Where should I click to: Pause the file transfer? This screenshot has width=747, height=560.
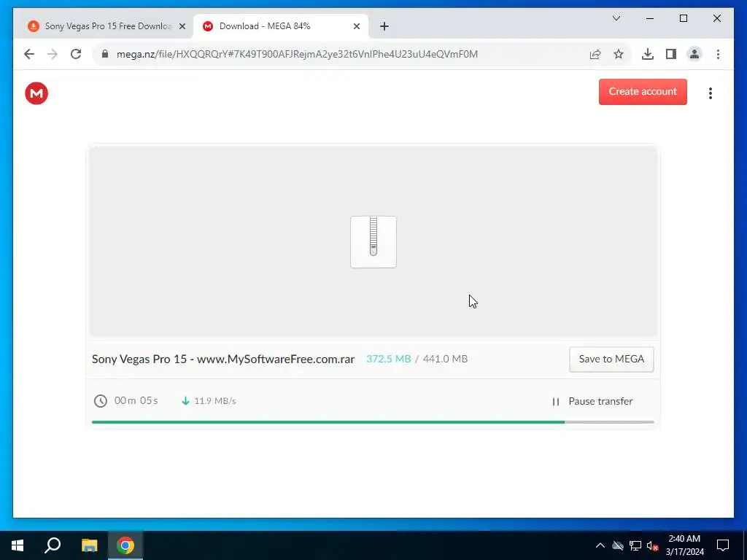pyautogui.click(x=592, y=402)
